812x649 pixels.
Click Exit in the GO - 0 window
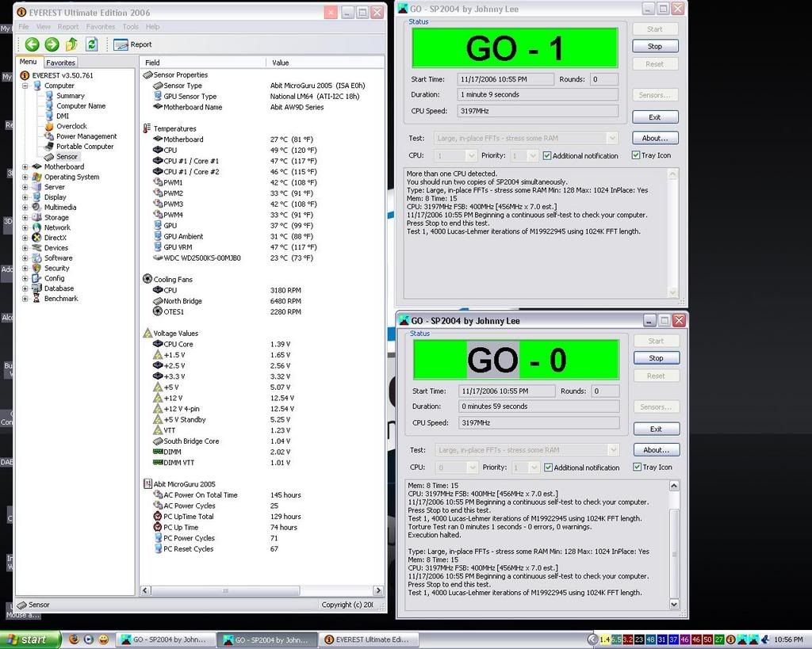656,429
